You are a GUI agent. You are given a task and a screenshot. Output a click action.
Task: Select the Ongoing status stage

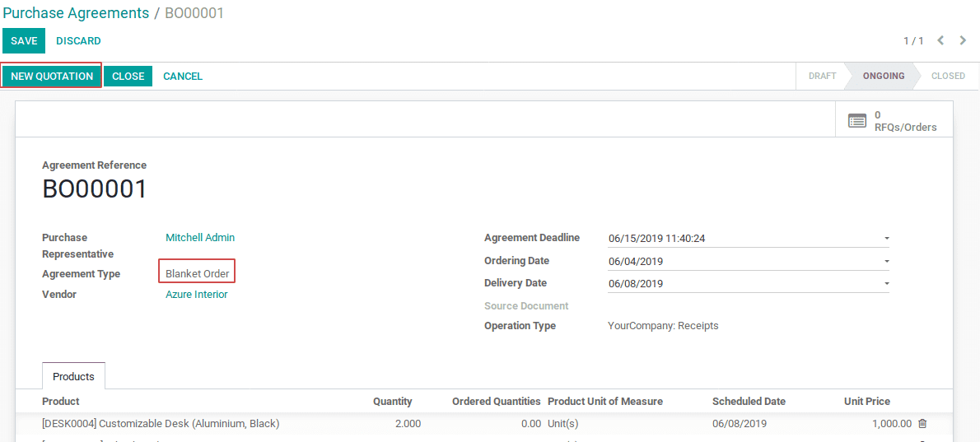[x=883, y=77]
